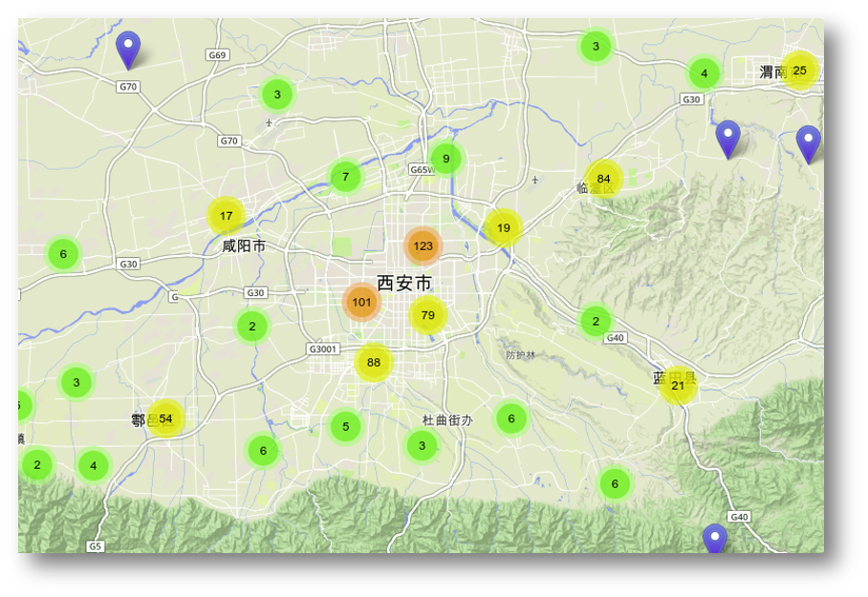
Task: Click the yellow cluster labeled 17 above 咸阳市
Action: click(226, 216)
